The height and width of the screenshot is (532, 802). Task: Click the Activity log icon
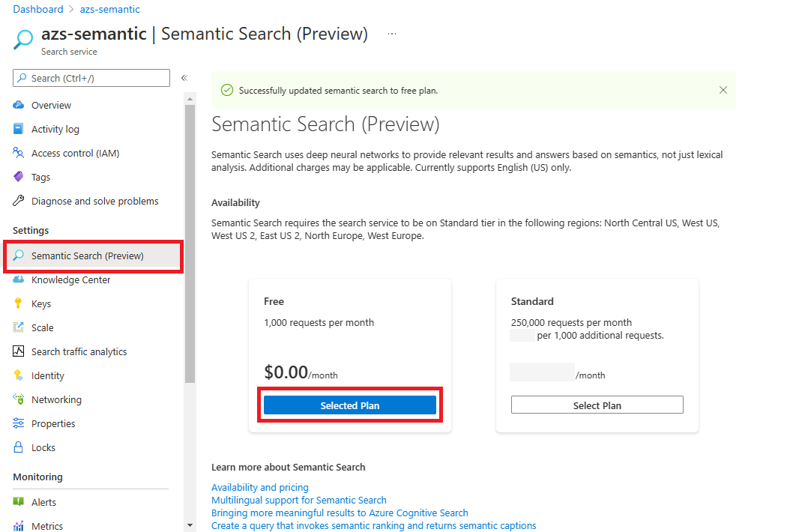[x=19, y=130]
